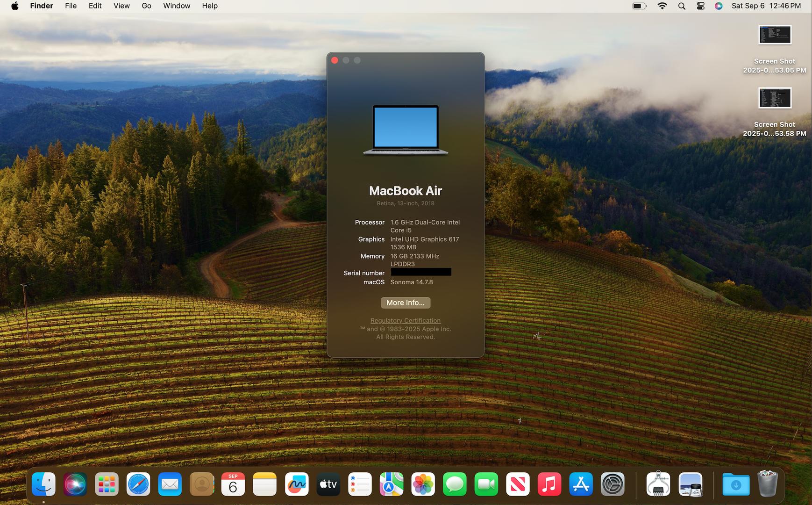Open the Go menu
This screenshot has width=812, height=505.
click(x=147, y=6)
